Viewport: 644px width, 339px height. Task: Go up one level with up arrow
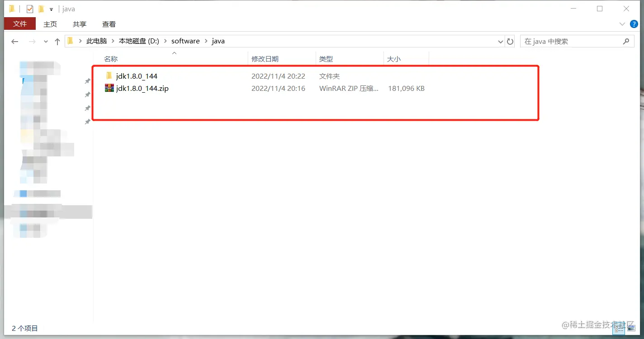(x=57, y=42)
